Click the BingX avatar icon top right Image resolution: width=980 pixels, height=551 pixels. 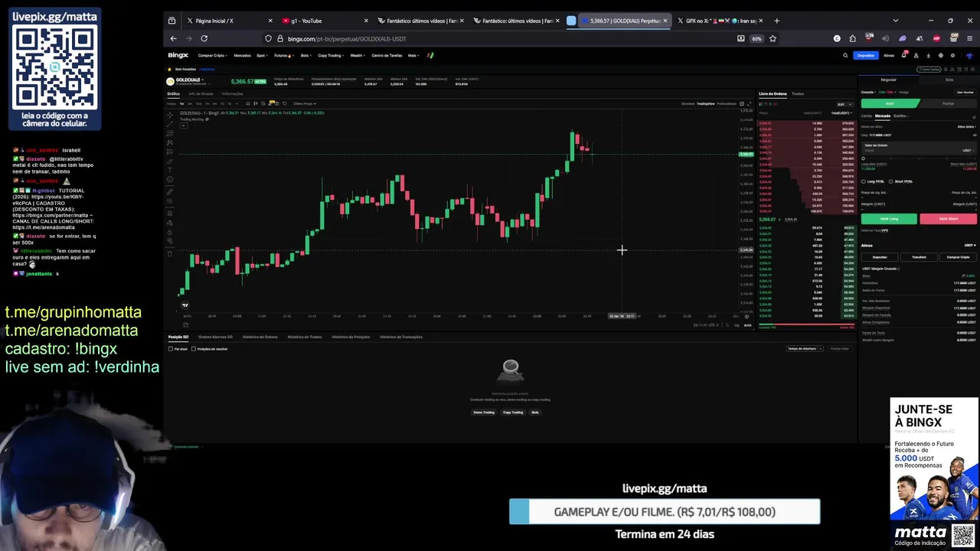pyautogui.click(x=969, y=55)
